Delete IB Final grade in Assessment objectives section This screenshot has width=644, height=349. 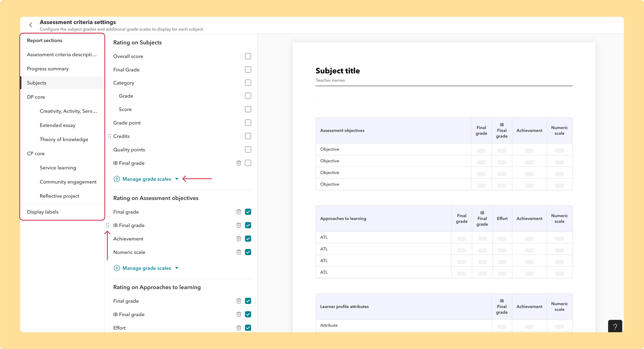(239, 225)
